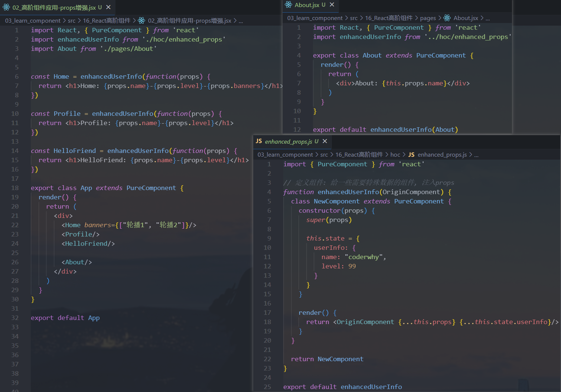The width and height of the screenshot is (561, 392).
Task: Click the 'name: "coderwhy"' line
Action: [354, 257]
